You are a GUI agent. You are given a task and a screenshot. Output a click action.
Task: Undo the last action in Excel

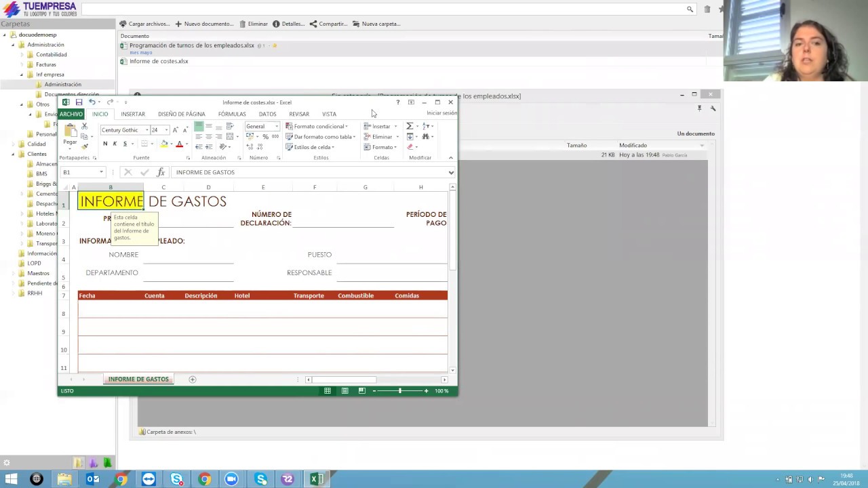click(x=92, y=102)
